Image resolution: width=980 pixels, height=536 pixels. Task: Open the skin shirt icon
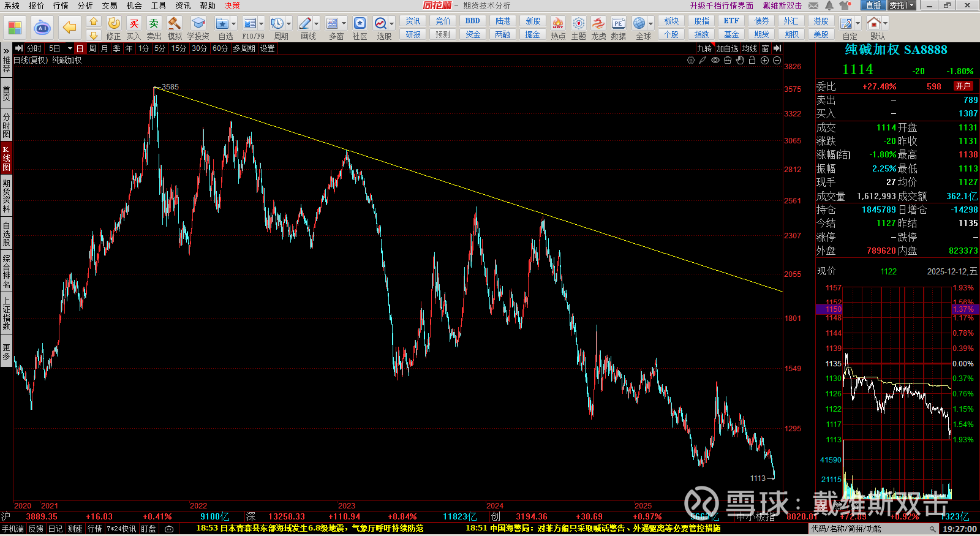[x=846, y=6]
